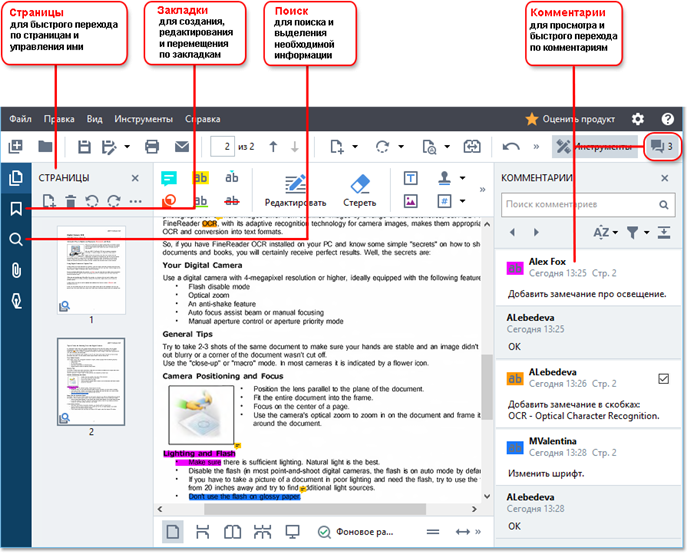Image resolution: width=690 pixels, height=557 pixels.
Task: Open the Attachments paperclip panel
Action: tap(16, 270)
